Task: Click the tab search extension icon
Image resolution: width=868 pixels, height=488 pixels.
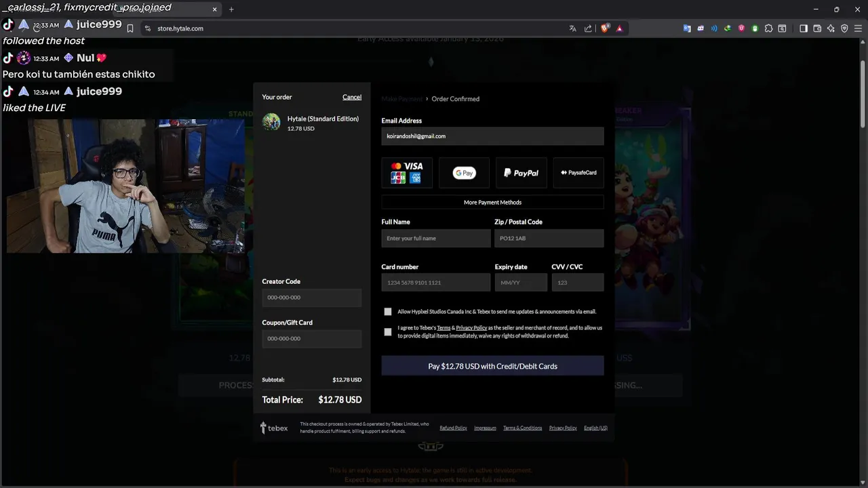Action: pyautogui.click(x=782, y=28)
